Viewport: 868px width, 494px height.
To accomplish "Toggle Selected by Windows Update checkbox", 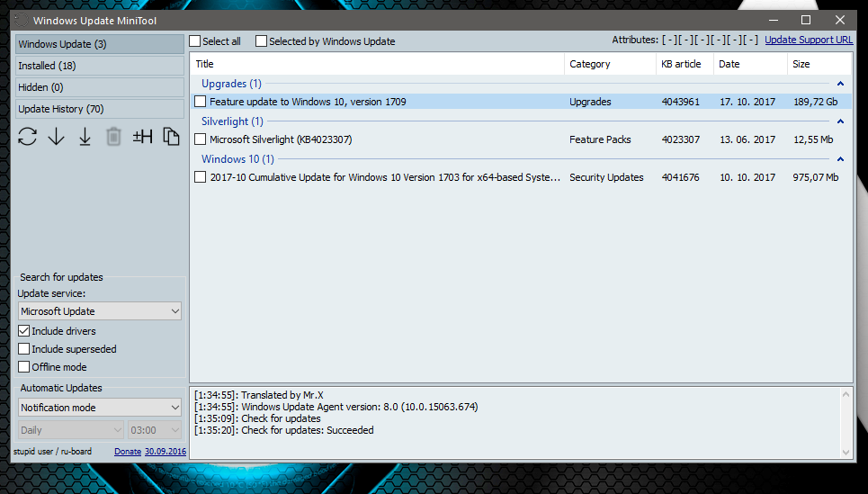I will tap(261, 41).
